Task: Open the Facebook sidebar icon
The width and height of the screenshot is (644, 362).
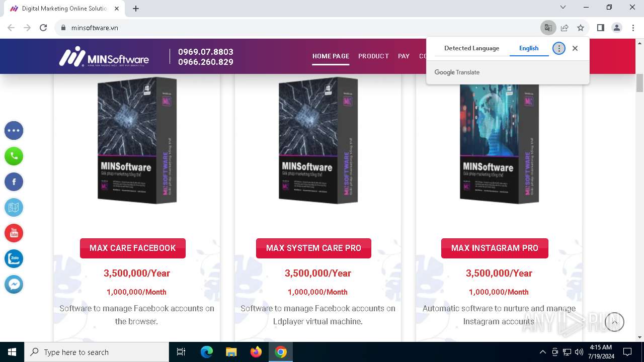Action: [14, 182]
